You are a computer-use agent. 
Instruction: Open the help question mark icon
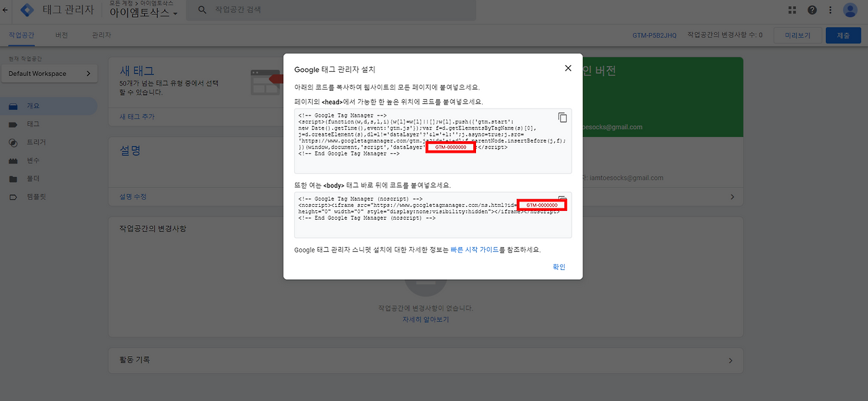(x=812, y=10)
